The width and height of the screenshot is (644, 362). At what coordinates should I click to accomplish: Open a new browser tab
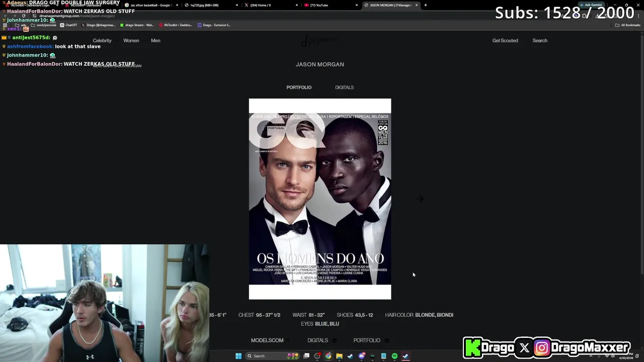[426, 5]
